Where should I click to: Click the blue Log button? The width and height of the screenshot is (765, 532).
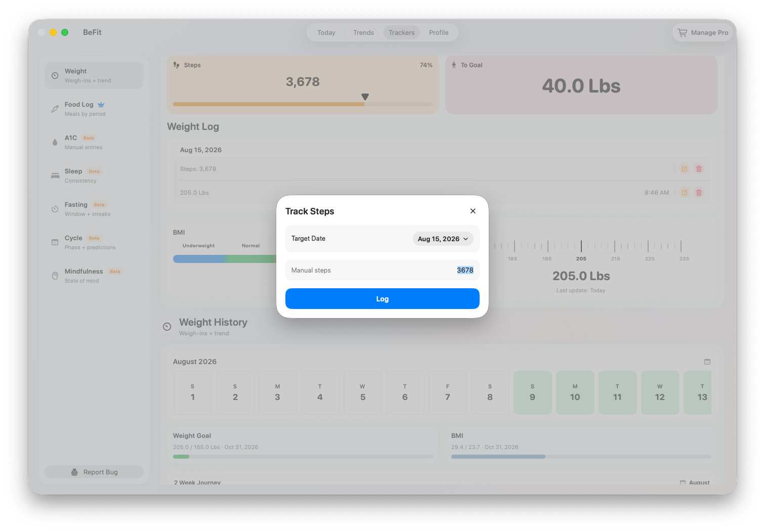(382, 299)
